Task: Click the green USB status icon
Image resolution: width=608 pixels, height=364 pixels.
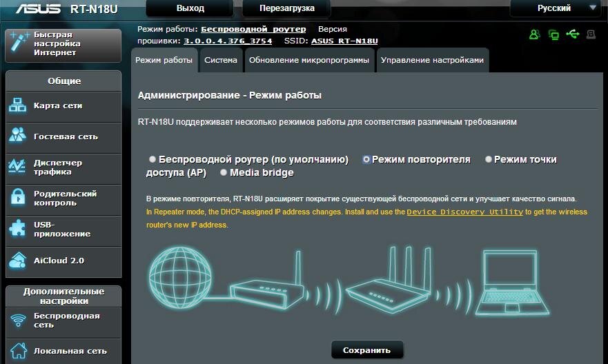Action: 573,34
